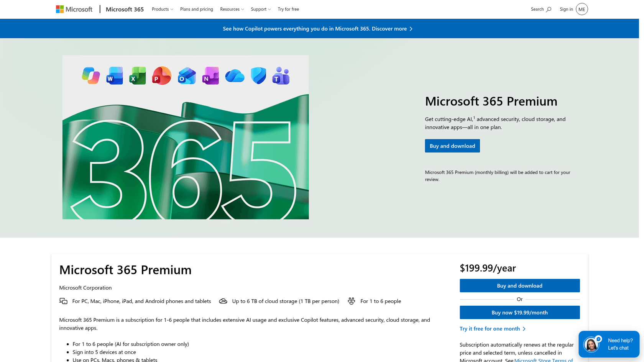The width and height of the screenshot is (644, 362).
Task: Open the Need help? Let's chat widget
Action: [609, 344]
